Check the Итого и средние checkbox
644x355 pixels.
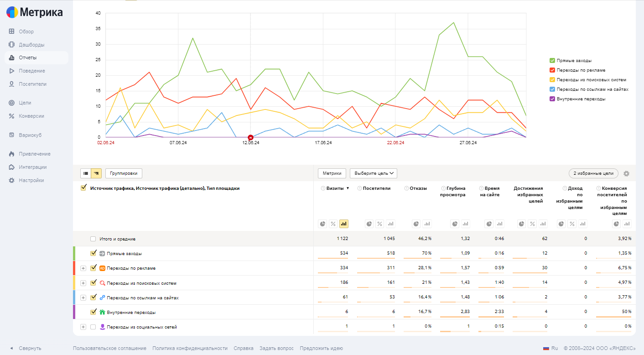93,239
